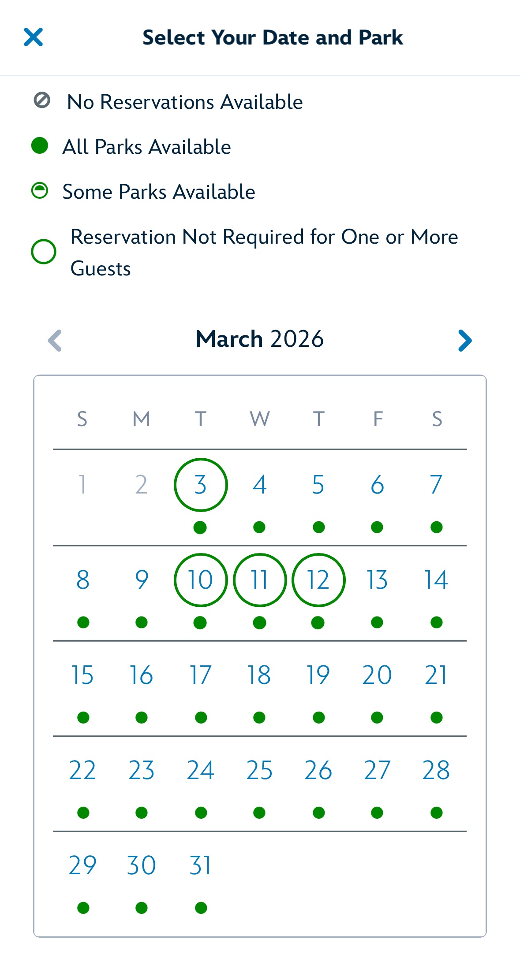Click the Some Parks Available legend icon
This screenshot has height=980, width=520.
(x=40, y=191)
